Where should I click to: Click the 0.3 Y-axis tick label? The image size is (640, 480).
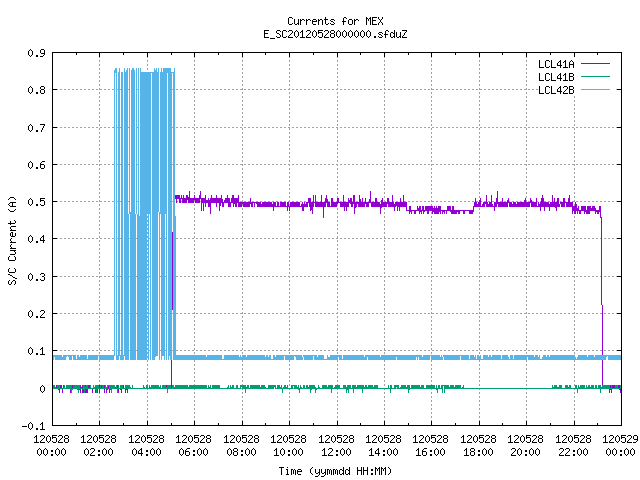(36, 277)
